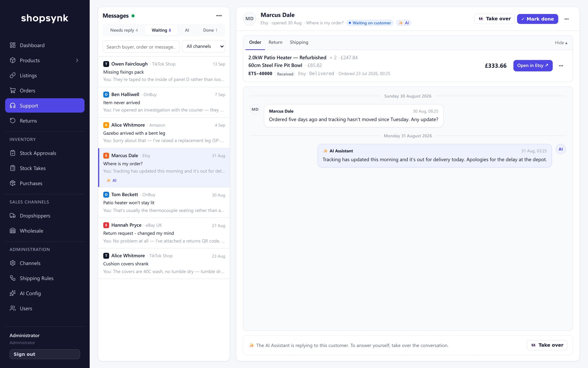Click the Listings link icon
Viewport: 588px width, 368px height.
tap(13, 75)
